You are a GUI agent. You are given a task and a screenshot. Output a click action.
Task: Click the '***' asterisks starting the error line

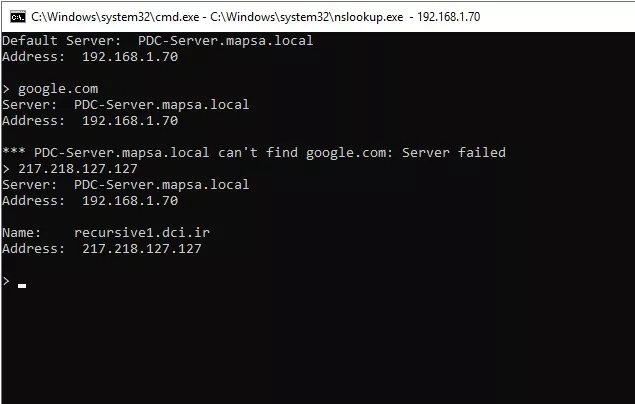click(x=14, y=151)
